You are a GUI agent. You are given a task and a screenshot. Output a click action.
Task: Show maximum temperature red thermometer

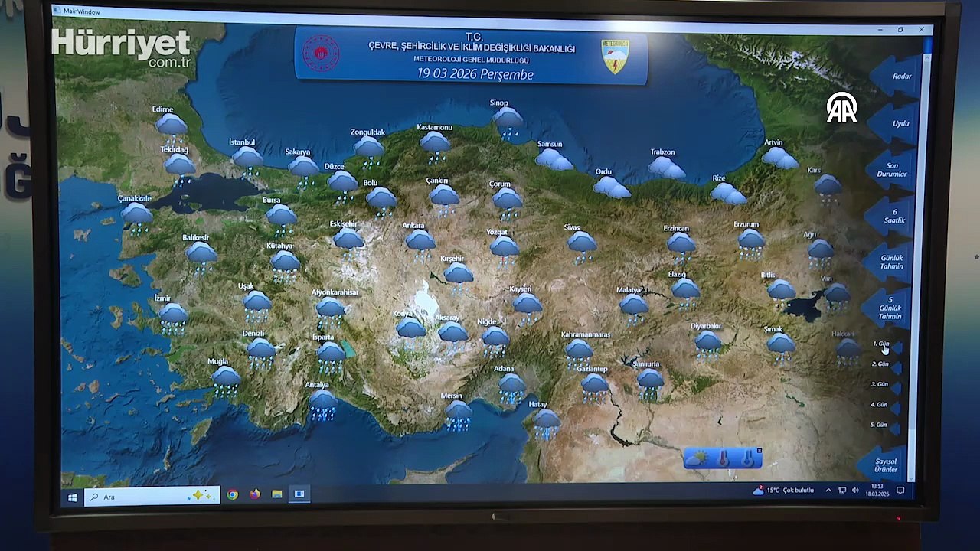tap(724, 459)
